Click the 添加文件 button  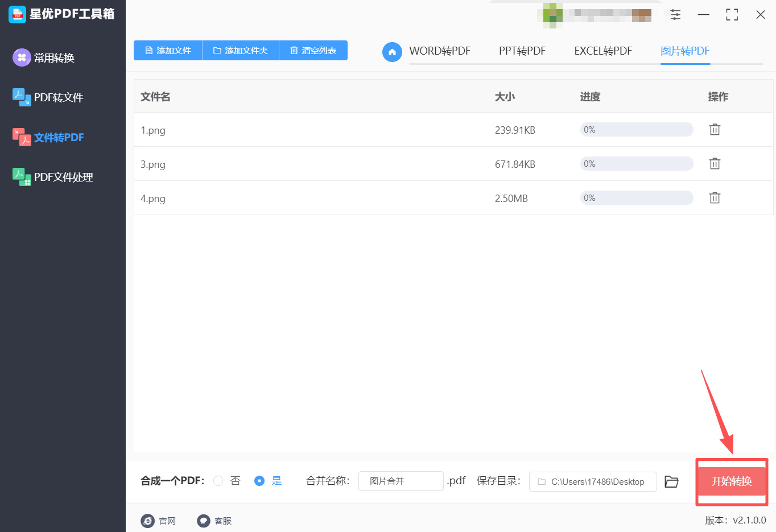pos(168,51)
